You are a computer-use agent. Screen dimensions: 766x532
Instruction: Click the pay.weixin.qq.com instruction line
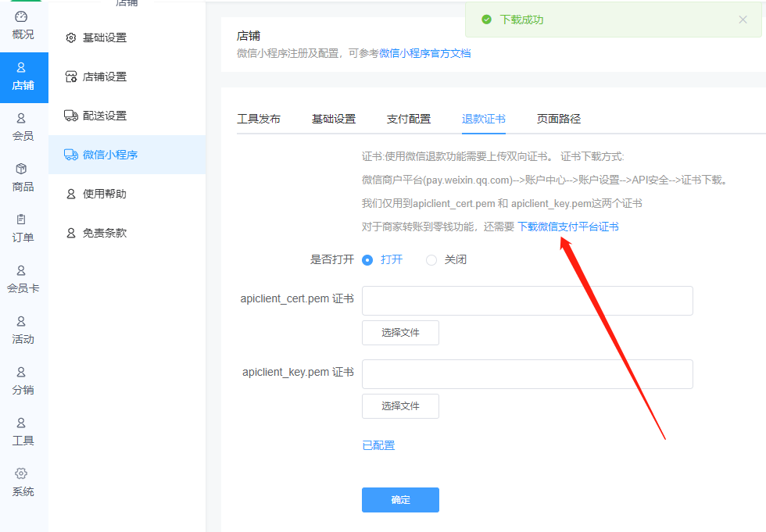pos(546,180)
